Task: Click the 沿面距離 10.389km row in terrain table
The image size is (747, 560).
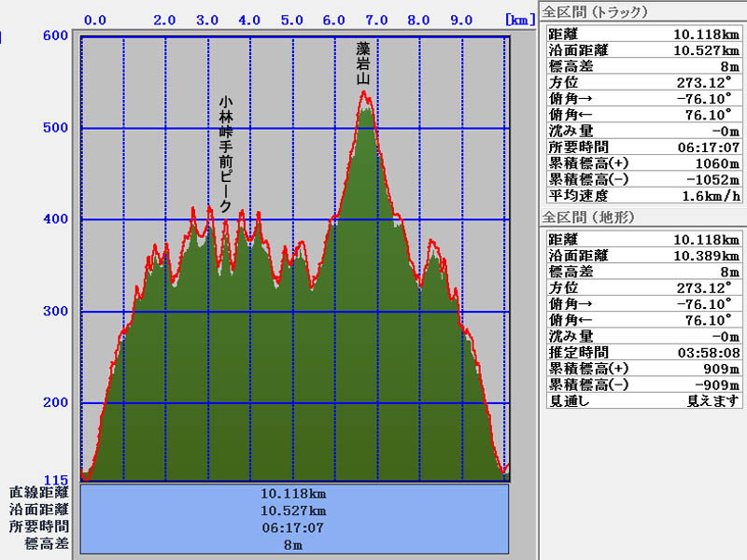Action: (642, 255)
